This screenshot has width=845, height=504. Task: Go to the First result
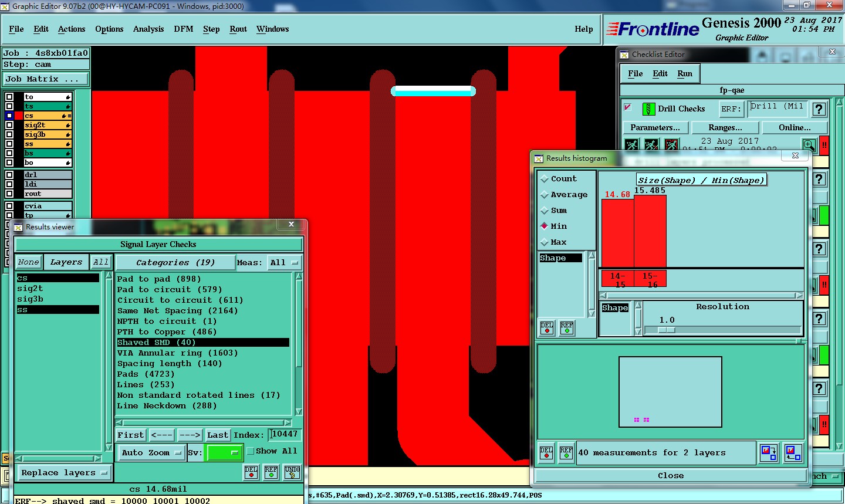tap(130, 435)
